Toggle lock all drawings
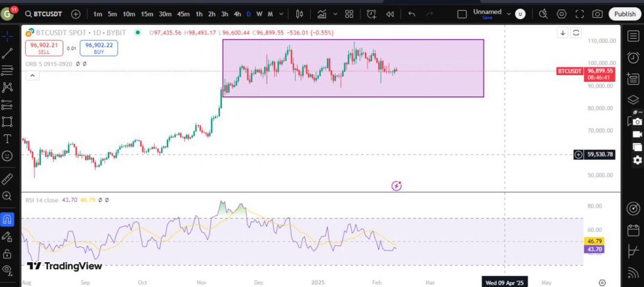The height and width of the screenshot is (287, 644). click(x=8, y=253)
